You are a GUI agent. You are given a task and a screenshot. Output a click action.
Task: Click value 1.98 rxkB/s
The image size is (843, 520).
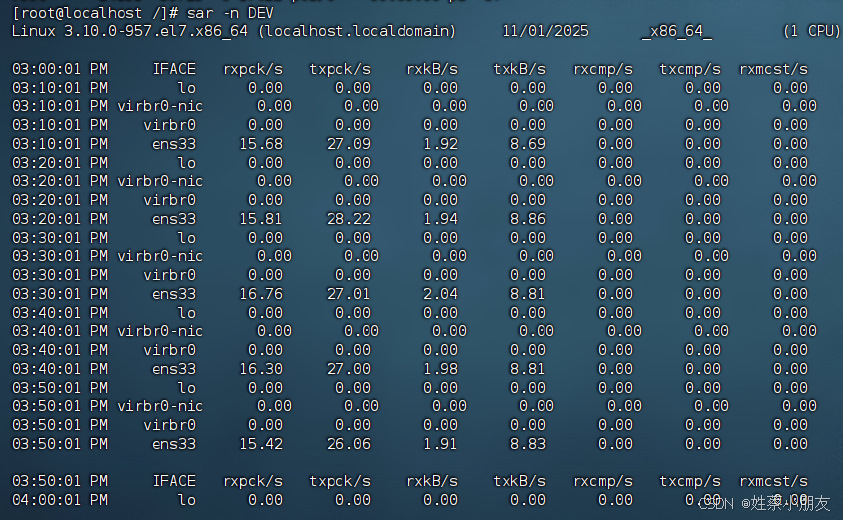(x=440, y=369)
